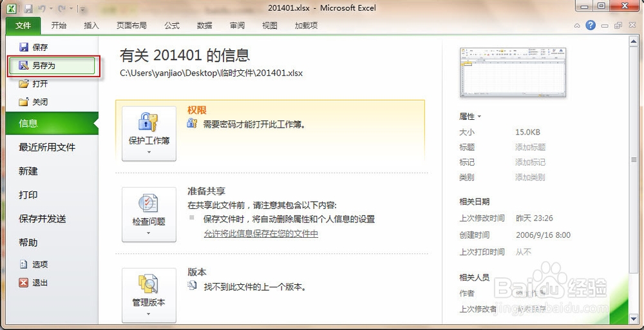Choose 另存为 in the backstage menu
This screenshot has width=644, height=330.
pos(52,66)
